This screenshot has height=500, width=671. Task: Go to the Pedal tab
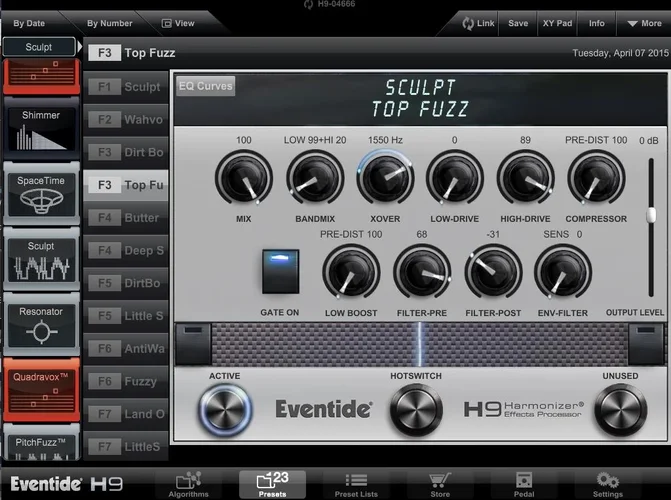click(x=524, y=485)
